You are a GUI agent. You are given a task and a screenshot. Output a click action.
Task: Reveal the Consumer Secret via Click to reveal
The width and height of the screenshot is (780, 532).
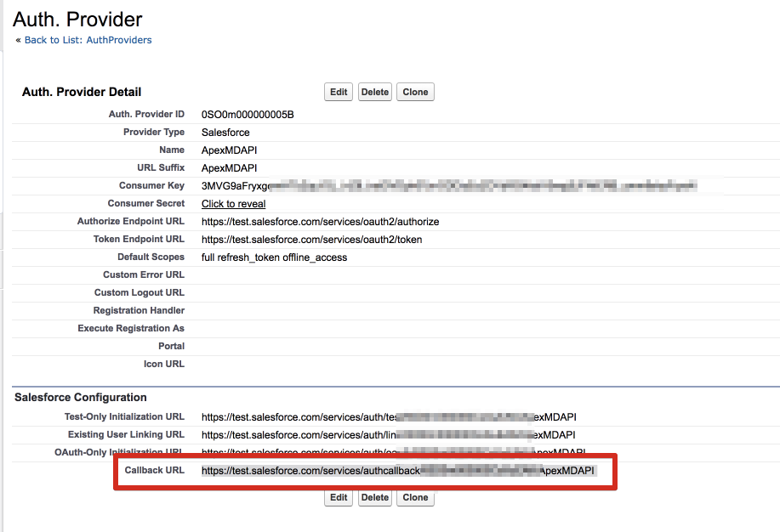233,204
